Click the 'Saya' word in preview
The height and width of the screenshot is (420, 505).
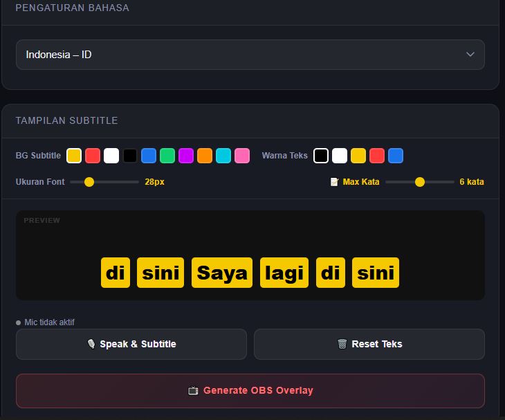pos(222,273)
